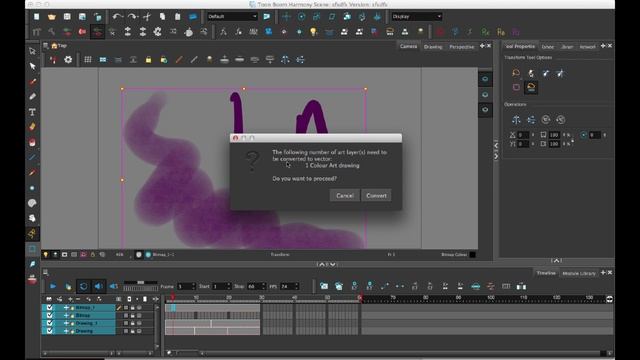640x360 pixels.
Task: Click the Paste clipboard icon
Action: [178, 17]
